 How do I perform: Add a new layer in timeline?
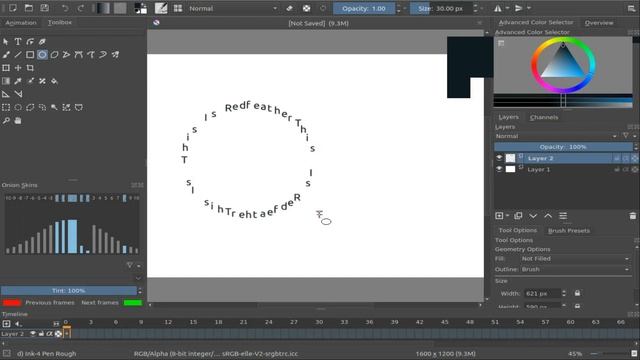pos(6,324)
